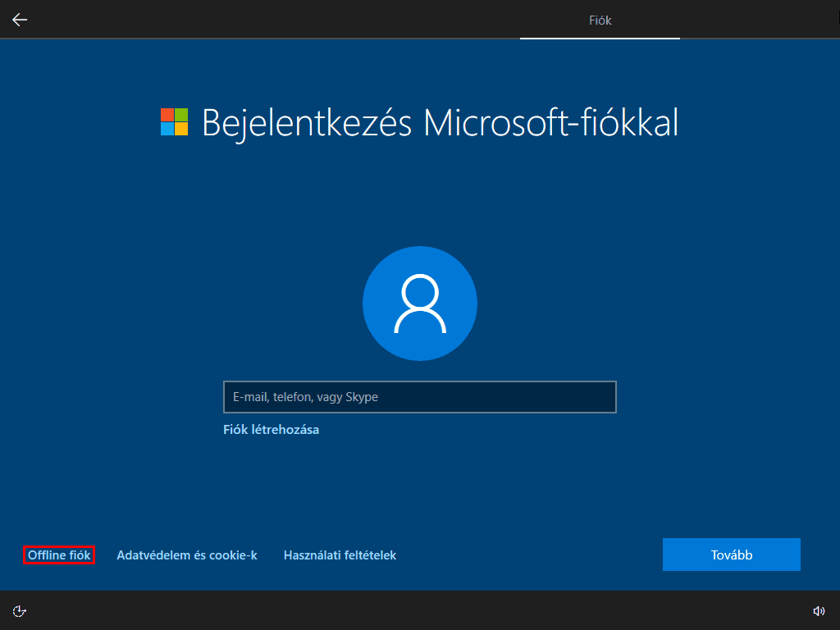
Task: Open the Fiók létrehozása link
Action: 271,430
